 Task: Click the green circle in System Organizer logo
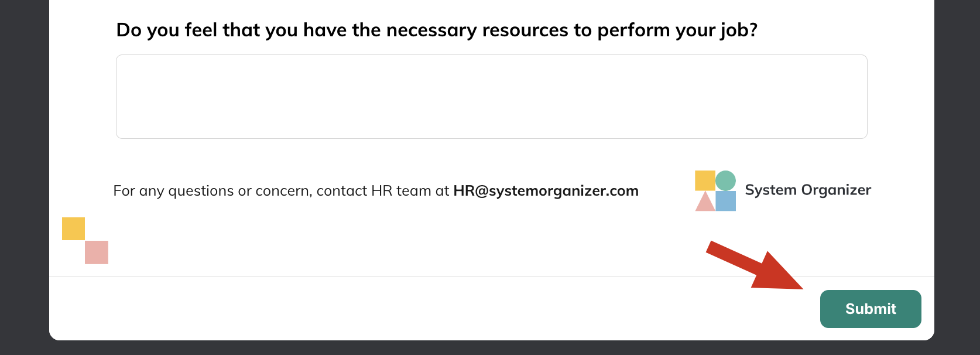(x=725, y=180)
